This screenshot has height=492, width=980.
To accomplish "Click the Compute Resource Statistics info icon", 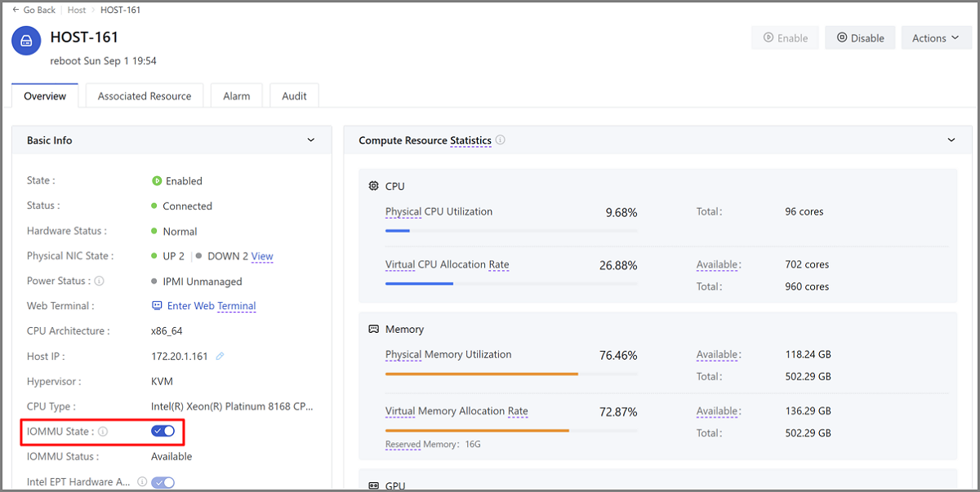I will tap(501, 140).
